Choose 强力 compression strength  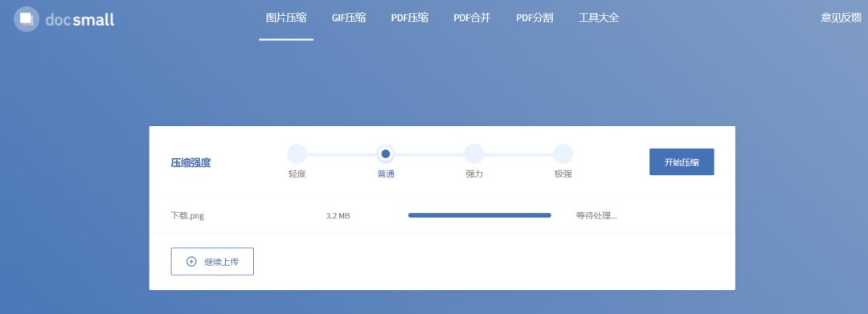coord(474,153)
